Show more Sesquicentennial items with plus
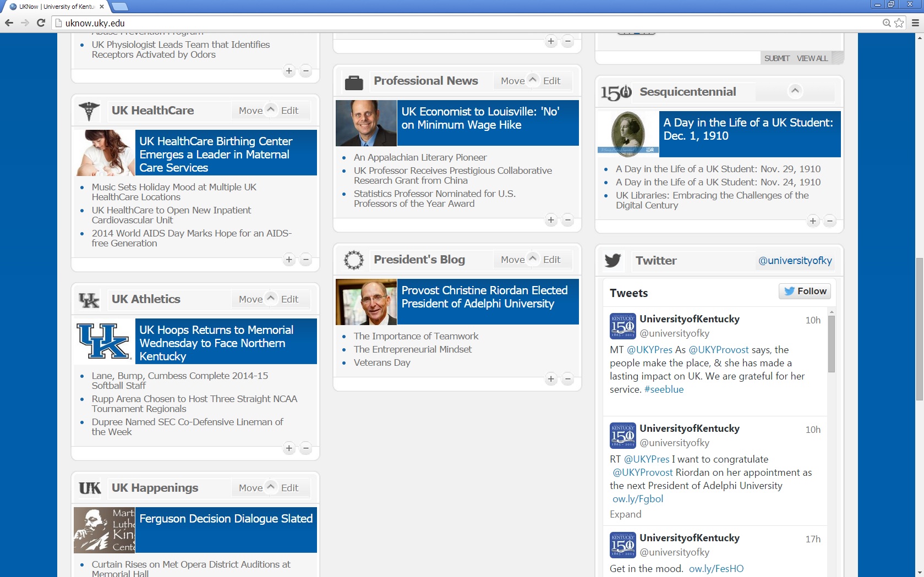Screen dimensions: 924x577 813,221
